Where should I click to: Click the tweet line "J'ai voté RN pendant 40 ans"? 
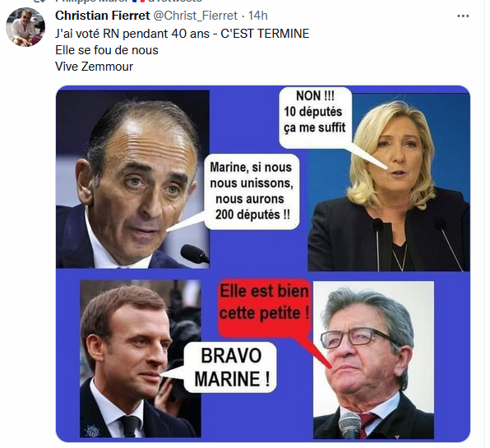[132, 34]
